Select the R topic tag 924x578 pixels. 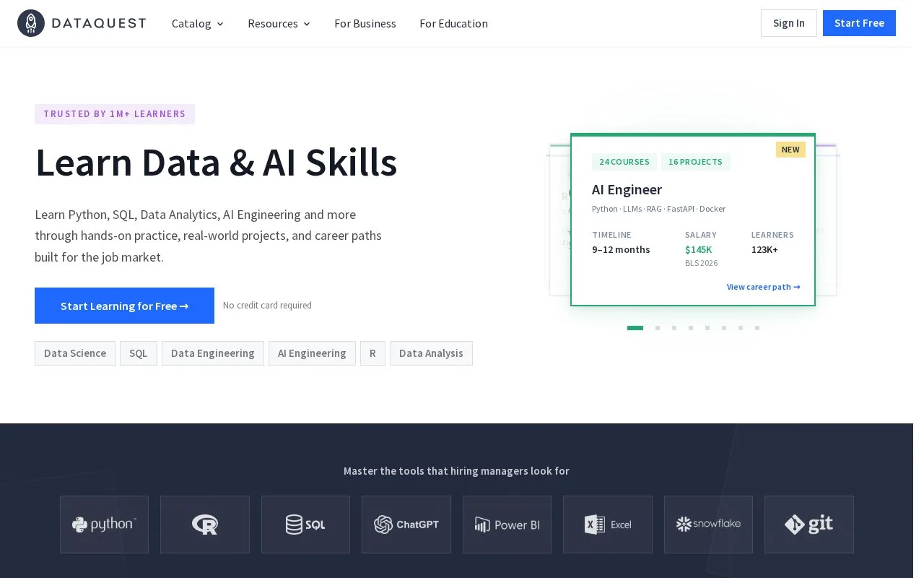point(372,353)
